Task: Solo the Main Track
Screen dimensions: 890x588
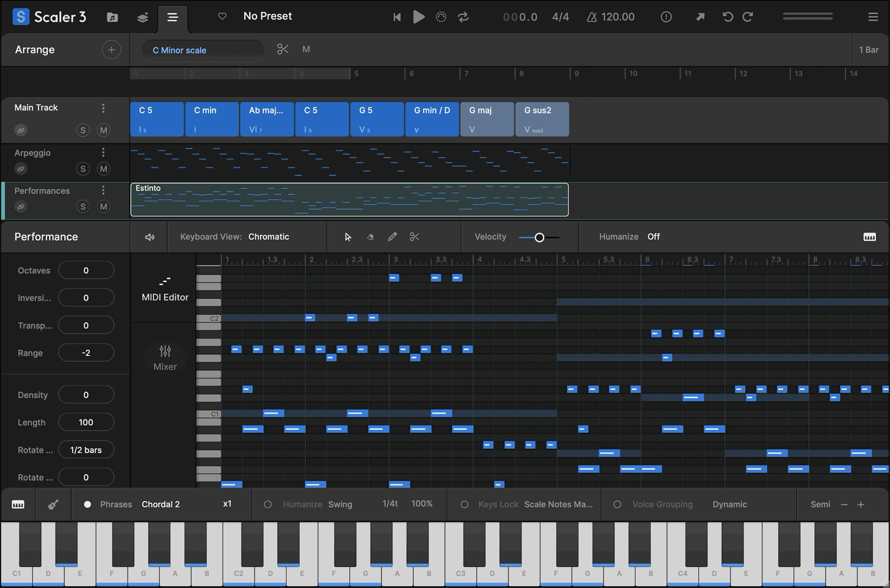Action: coord(82,130)
